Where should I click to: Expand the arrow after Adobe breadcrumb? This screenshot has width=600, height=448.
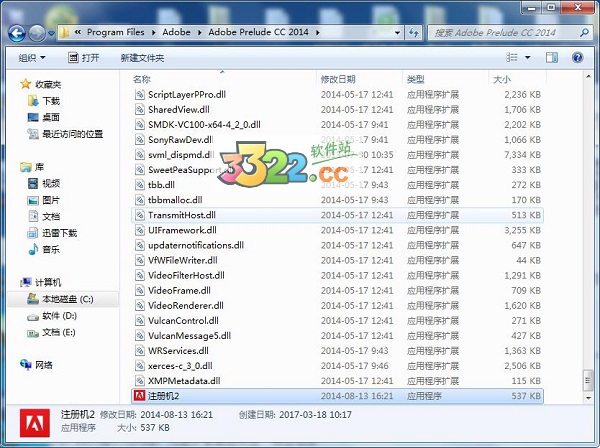click(199, 33)
